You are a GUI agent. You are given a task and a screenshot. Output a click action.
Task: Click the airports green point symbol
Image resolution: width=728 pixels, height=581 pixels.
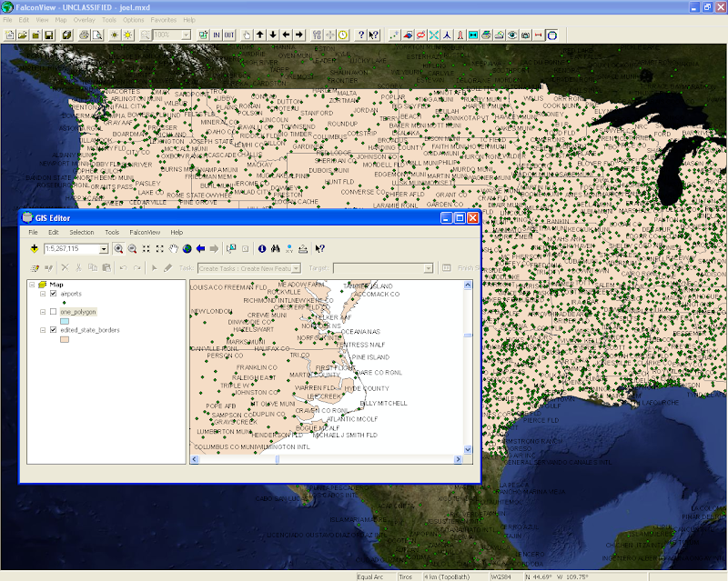64,303
